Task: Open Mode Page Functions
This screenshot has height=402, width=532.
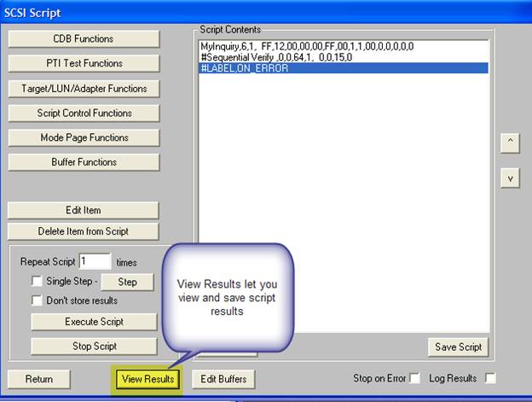Action: [84, 137]
